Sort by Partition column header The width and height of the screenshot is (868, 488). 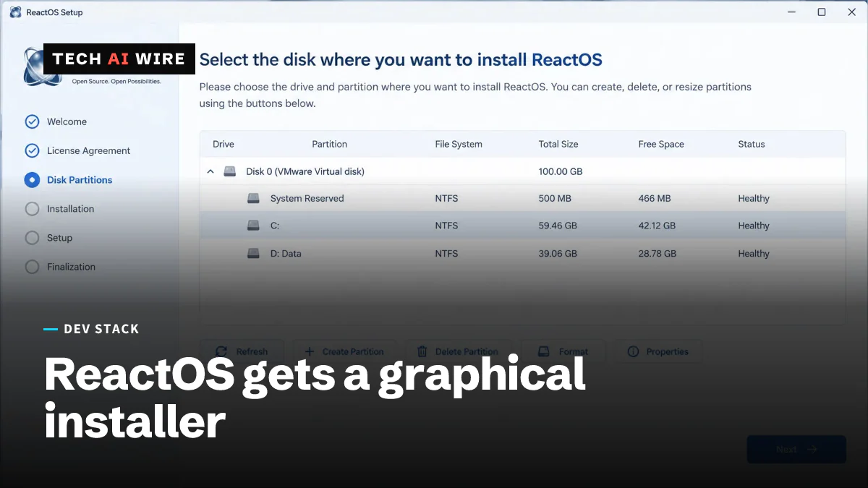click(x=330, y=144)
